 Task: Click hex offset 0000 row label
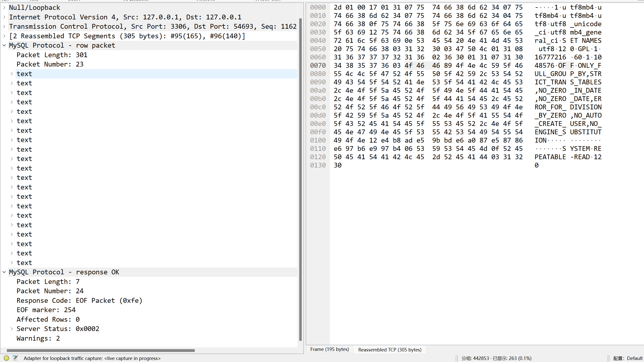coord(318,7)
